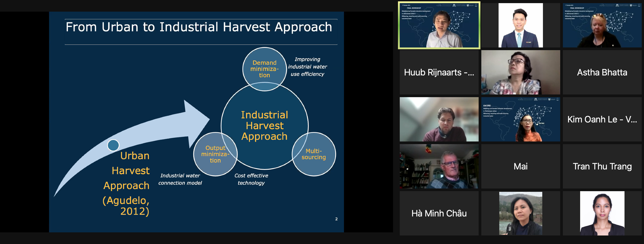Select the woman in floral blouse video
This screenshot has width=644, height=244.
[521, 72]
